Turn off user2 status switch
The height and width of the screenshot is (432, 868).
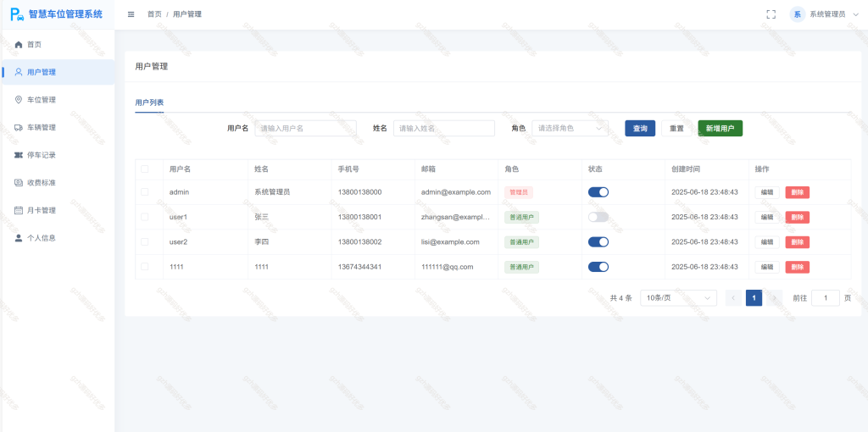(x=598, y=241)
